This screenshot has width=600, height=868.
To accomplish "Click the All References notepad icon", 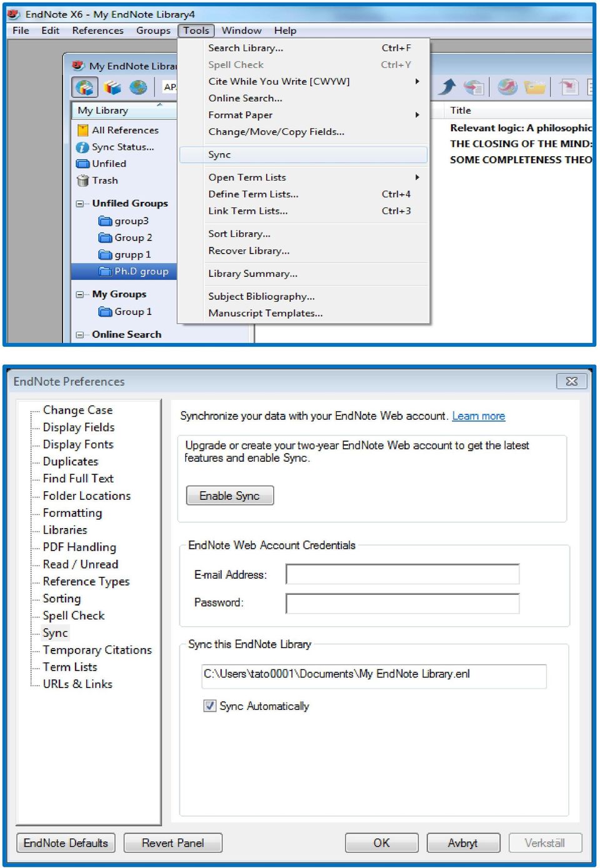I will [82, 130].
